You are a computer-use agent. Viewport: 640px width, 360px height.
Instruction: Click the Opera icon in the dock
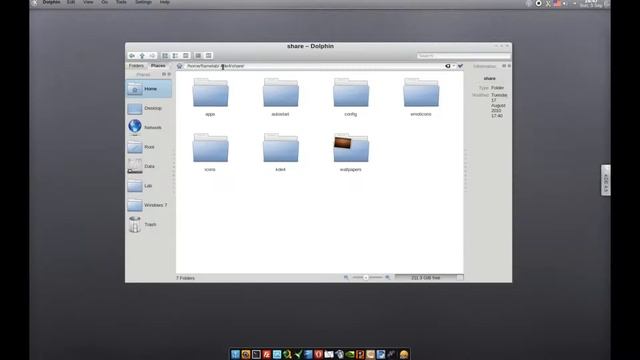[318, 354]
